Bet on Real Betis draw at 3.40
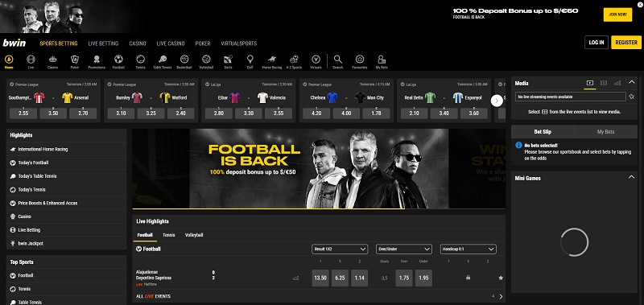Screen dimensions: 644x305 pos(444,113)
